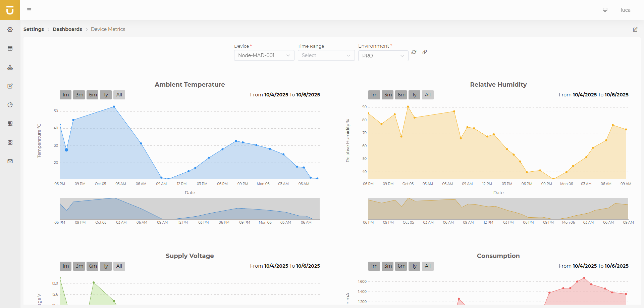
Task: Click the 6m button under Consumption chart
Action: point(401,266)
